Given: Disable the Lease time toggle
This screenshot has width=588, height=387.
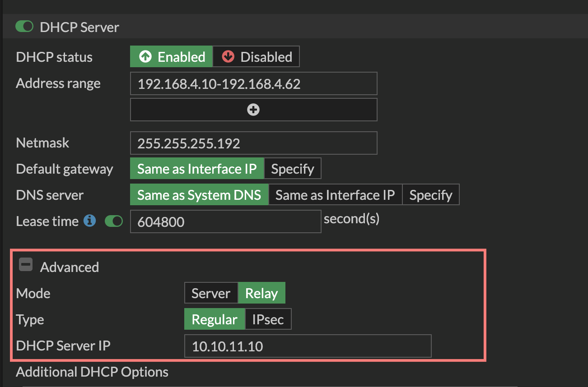Looking at the screenshot, I should 113,221.
